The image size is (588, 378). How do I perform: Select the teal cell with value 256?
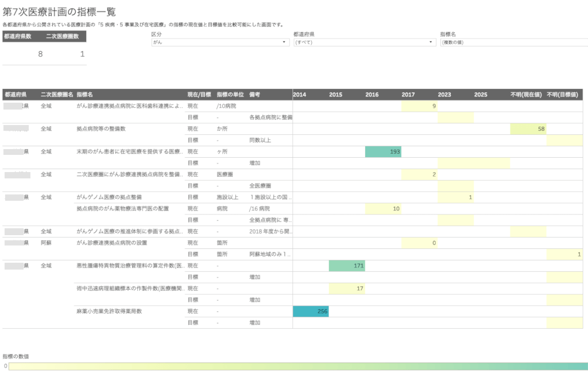(x=311, y=311)
